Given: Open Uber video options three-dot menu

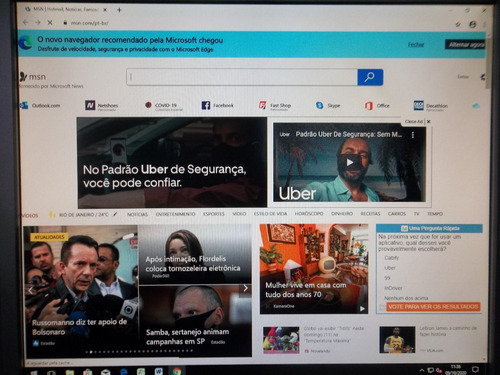Looking at the screenshot, I should [x=413, y=135].
